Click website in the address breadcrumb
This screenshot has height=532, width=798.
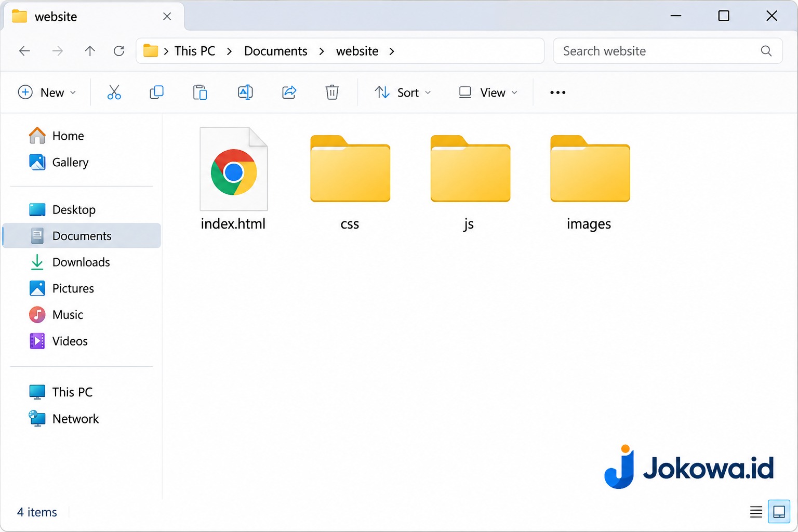click(357, 51)
